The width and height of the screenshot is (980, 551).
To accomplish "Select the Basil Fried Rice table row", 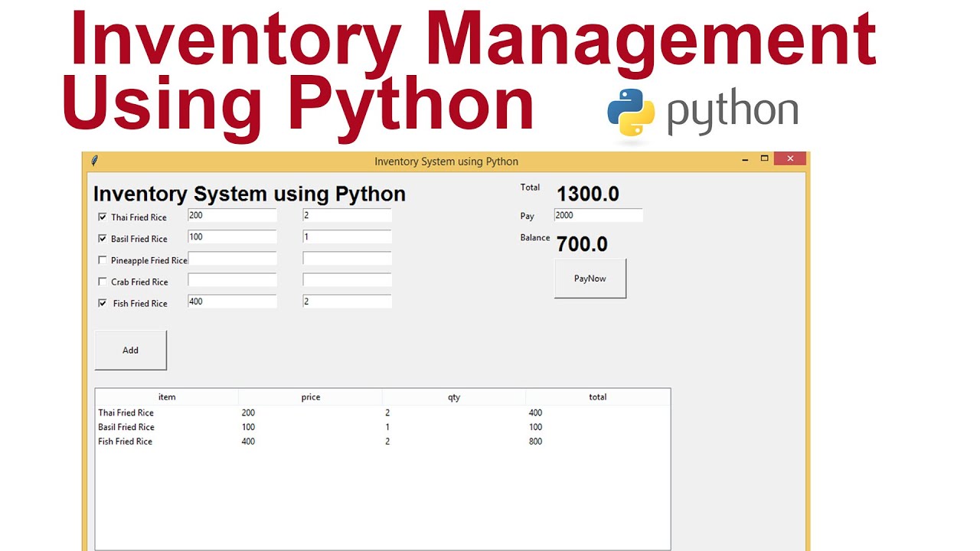I will [x=383, y=427].
